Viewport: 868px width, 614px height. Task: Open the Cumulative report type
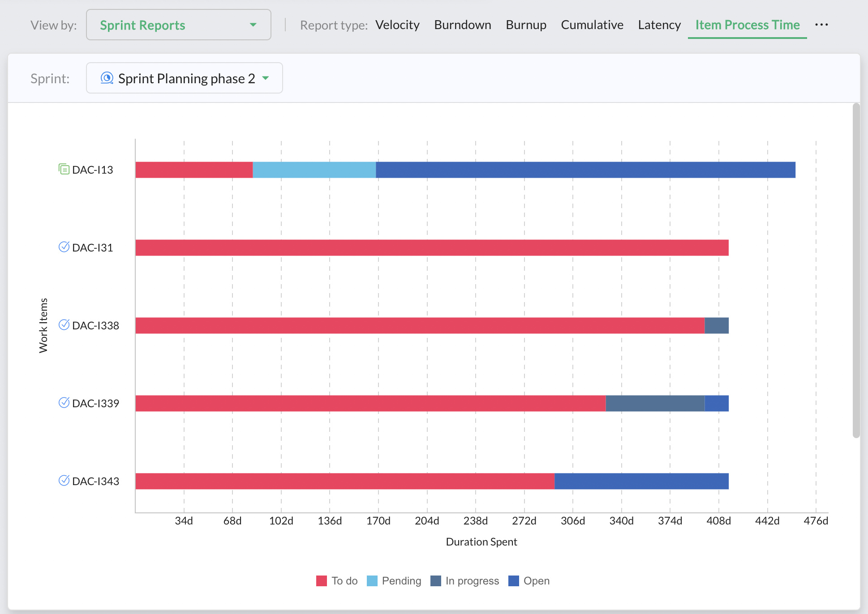pos(592,25)
